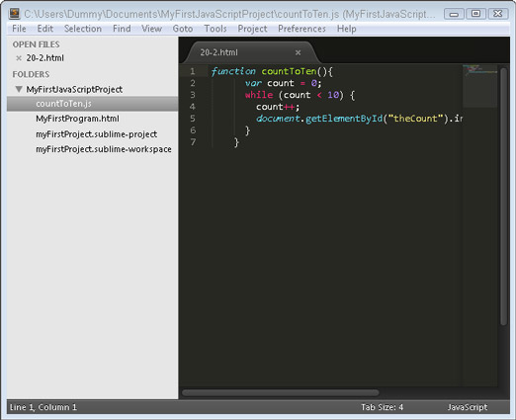Collapse the MyFirstJavaScriptProject folder

(19, 89)
